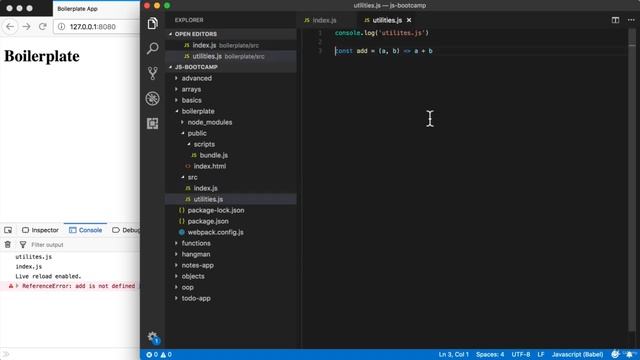
Task: Expand the ReferenceError message arrow
Action: point(17,286)
